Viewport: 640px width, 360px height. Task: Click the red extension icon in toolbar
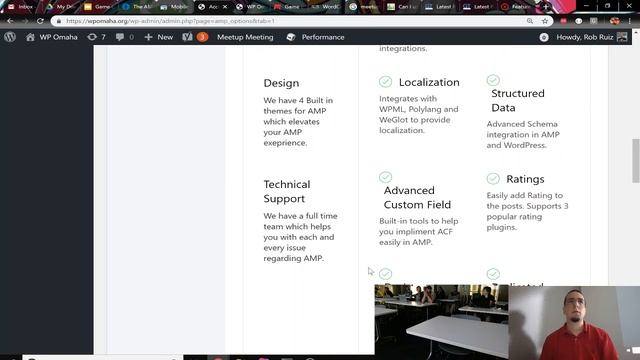click(x=564, y=21)
